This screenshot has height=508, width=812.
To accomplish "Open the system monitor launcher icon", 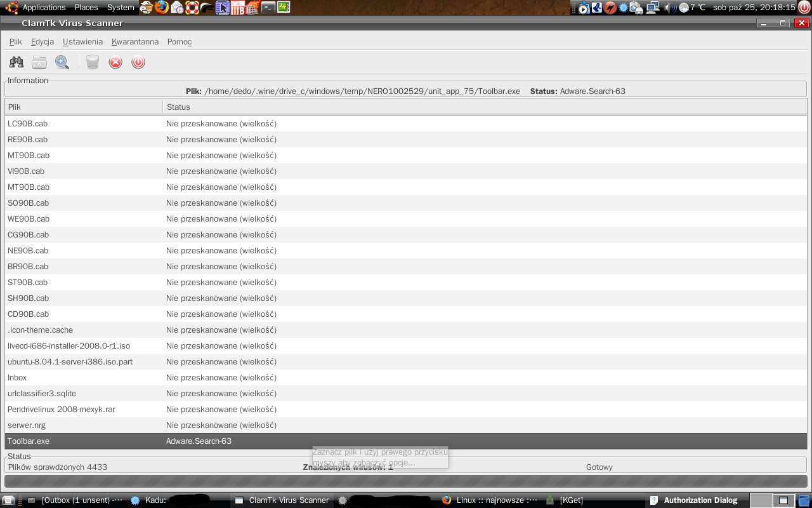I will [x=284, y=8].
